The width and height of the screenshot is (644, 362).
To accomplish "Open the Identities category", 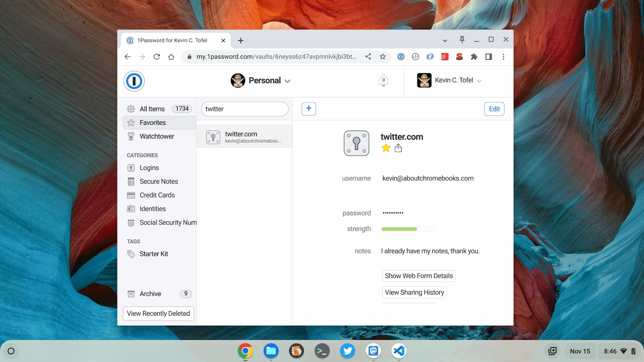I will 159,209.
